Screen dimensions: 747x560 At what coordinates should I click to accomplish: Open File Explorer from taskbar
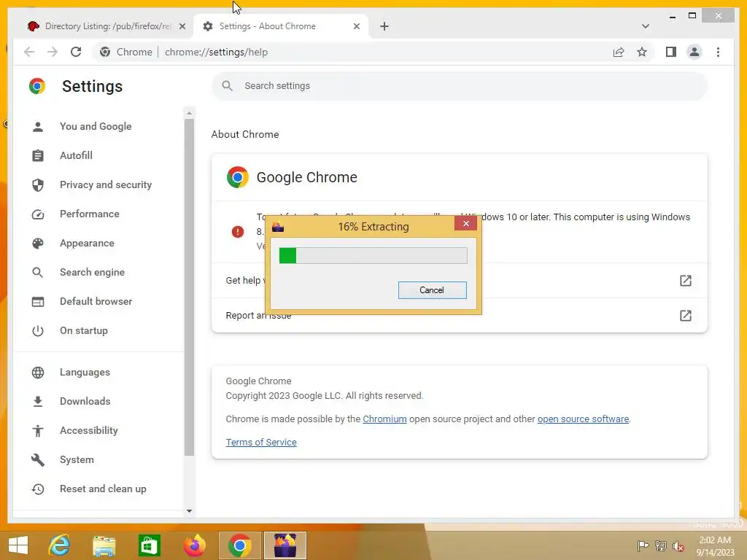[x=104, y=545]
